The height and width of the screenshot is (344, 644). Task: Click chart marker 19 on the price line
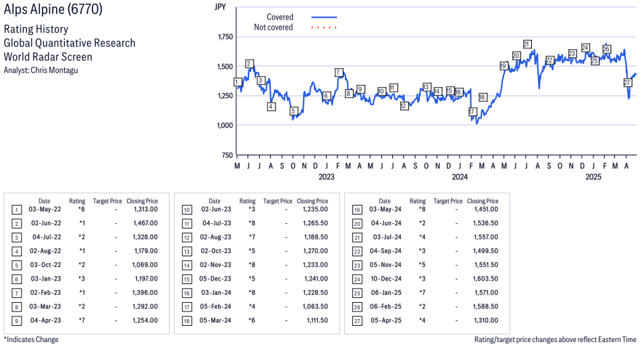[504, 66]
